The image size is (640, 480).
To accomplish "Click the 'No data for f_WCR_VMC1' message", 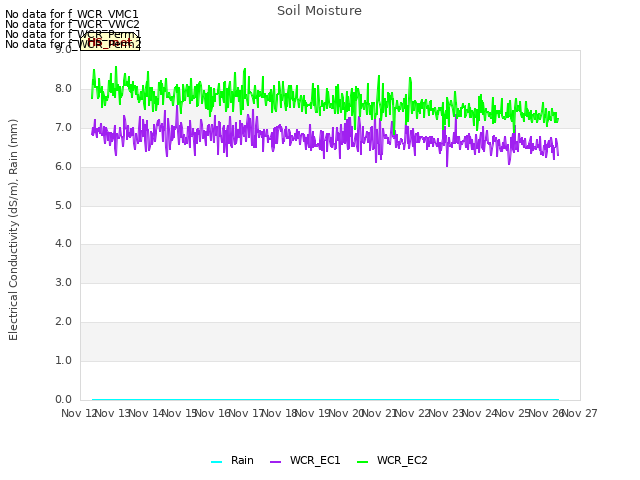I will pyautogui.click(x=71, y=14).
